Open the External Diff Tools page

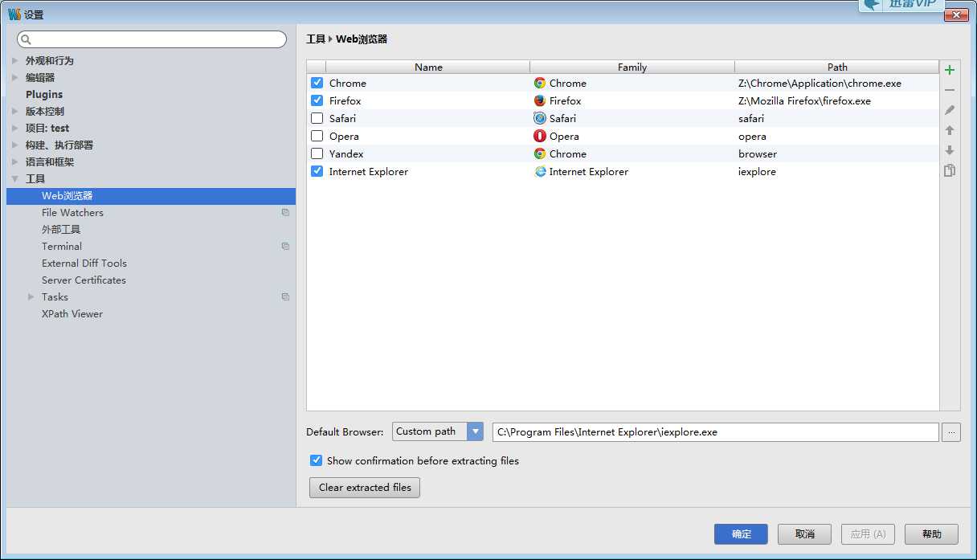[x=84, y=264]
